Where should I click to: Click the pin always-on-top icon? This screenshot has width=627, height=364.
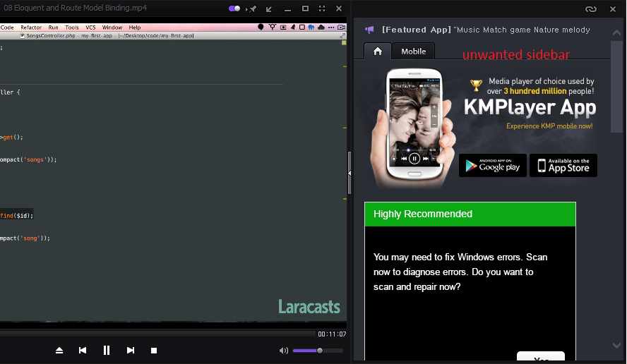point(253,8)
